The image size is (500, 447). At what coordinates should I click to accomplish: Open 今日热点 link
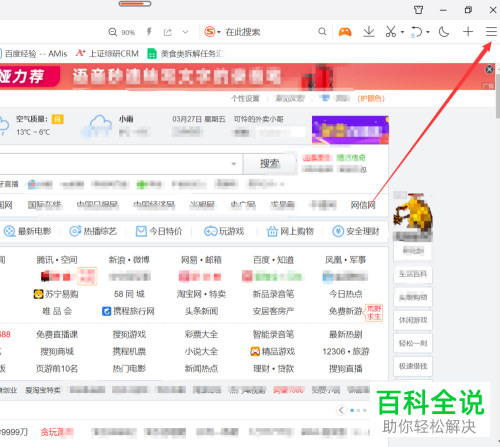pyautogui.click(x=346, y=294)
